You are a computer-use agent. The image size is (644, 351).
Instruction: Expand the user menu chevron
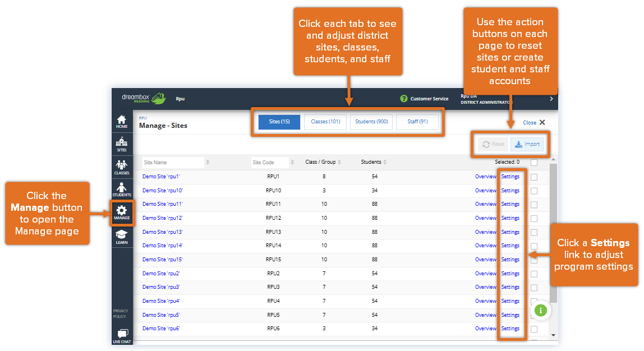click(551, 99)
